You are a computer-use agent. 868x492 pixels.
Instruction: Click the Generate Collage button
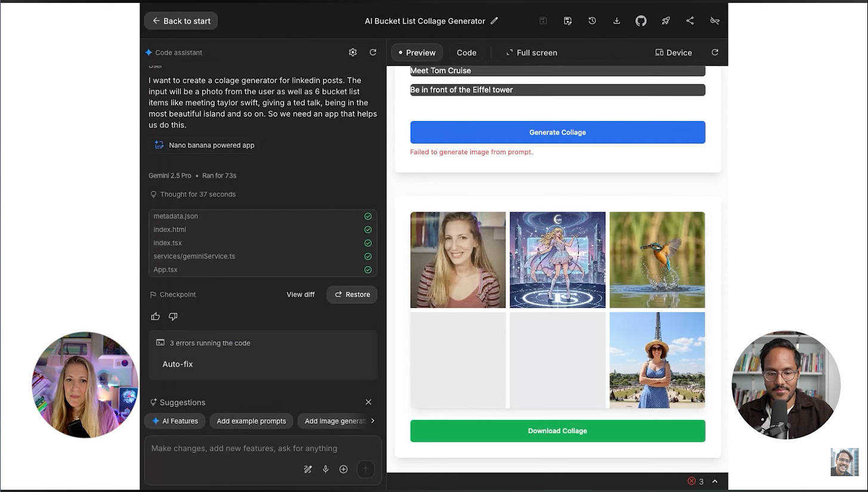(557, 132)
